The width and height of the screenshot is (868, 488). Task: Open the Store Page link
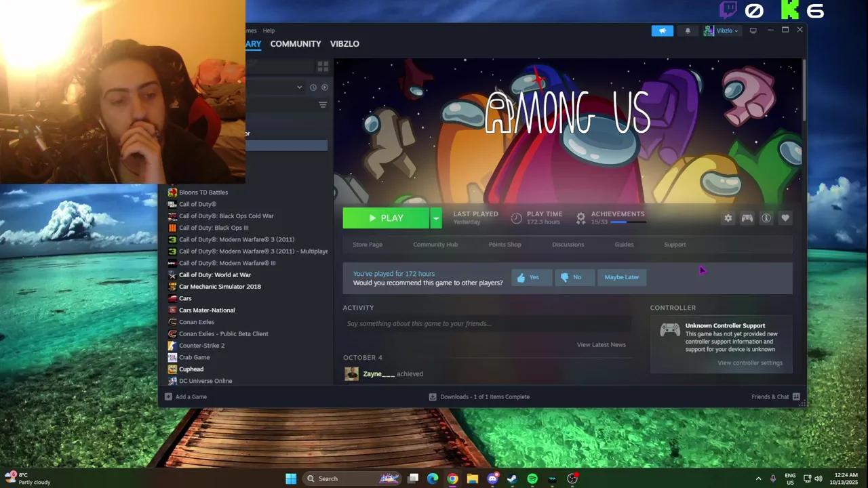tap(368, 245)
